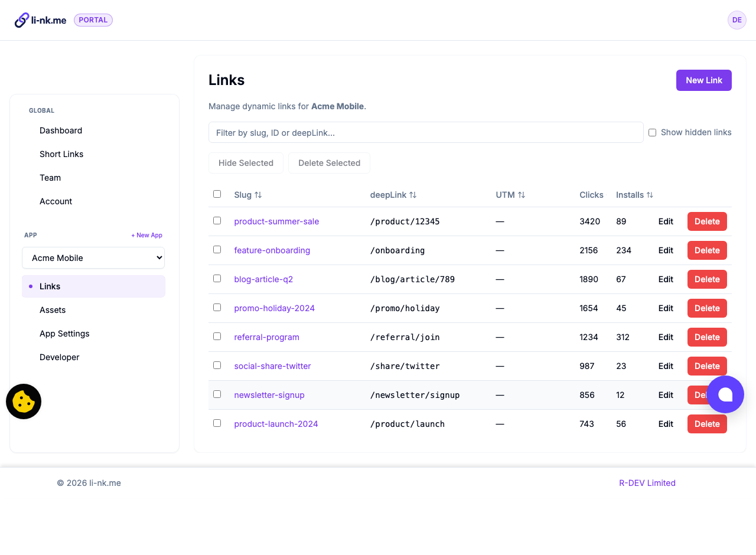This screenshot has width=756, height=555.
Task: Edit the newsletter-signup link
Action: click(666, 395)
